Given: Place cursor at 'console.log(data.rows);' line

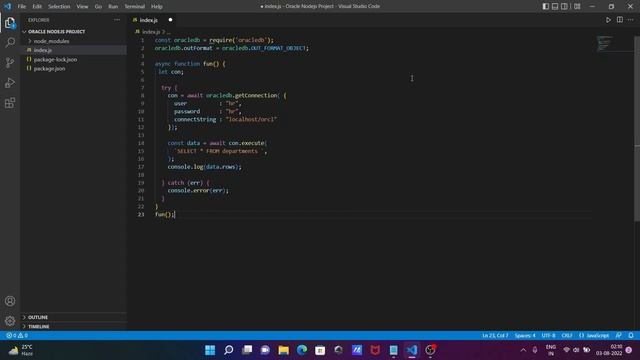Looking at the screenshot, I should 204,167.
